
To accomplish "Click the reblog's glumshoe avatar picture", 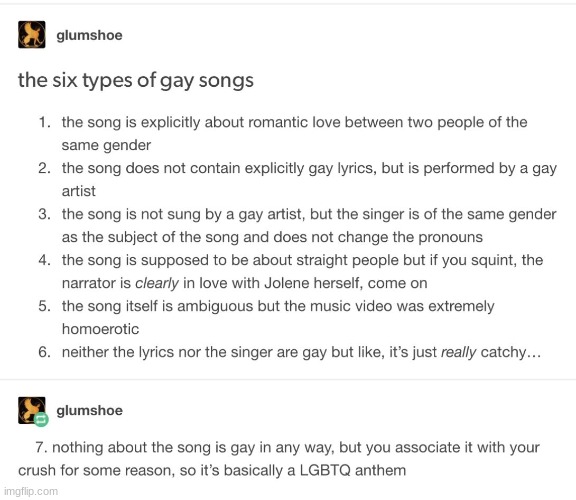I will (32, 410).
